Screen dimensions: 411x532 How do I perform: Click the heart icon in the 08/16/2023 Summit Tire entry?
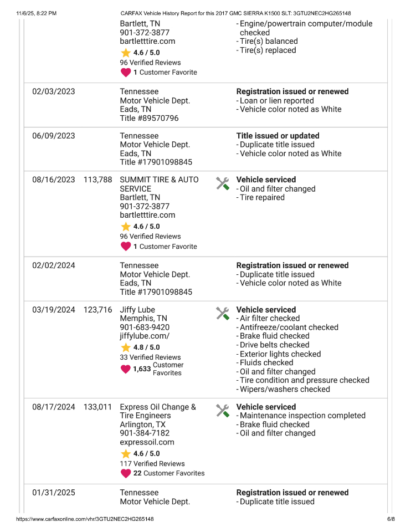point(126,247)
